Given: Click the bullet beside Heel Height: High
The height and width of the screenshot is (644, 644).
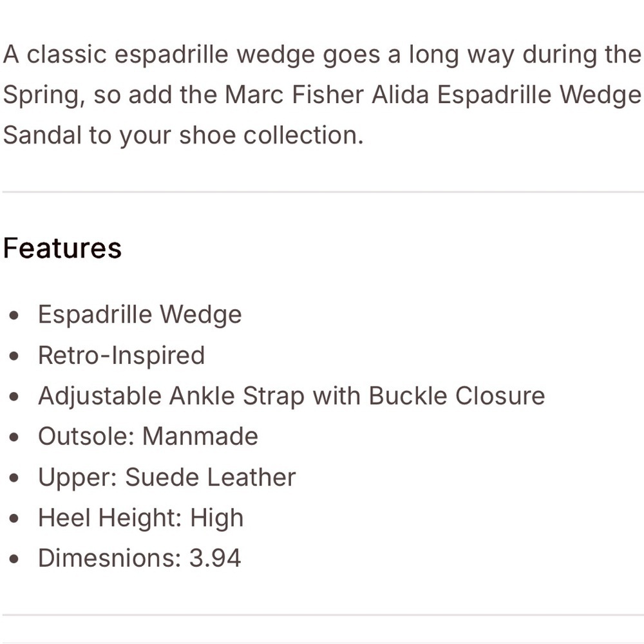Looking at the screenshot, I should 14,518.
